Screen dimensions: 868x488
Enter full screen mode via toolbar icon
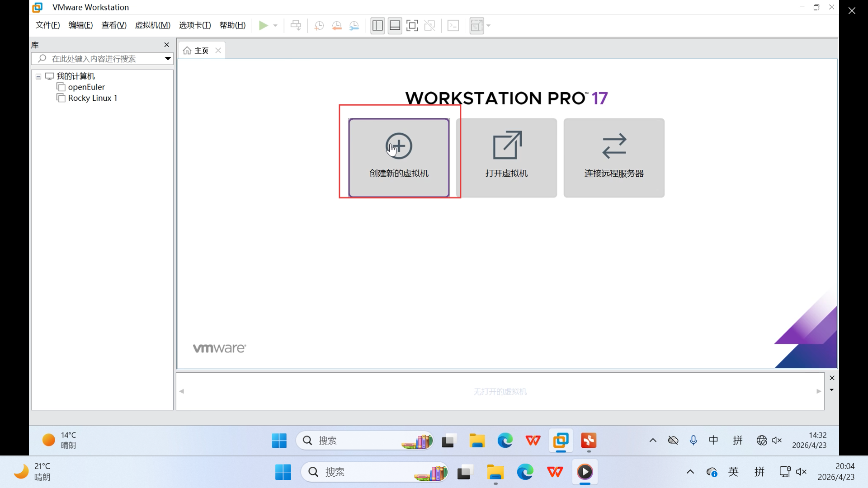[412, 26]
